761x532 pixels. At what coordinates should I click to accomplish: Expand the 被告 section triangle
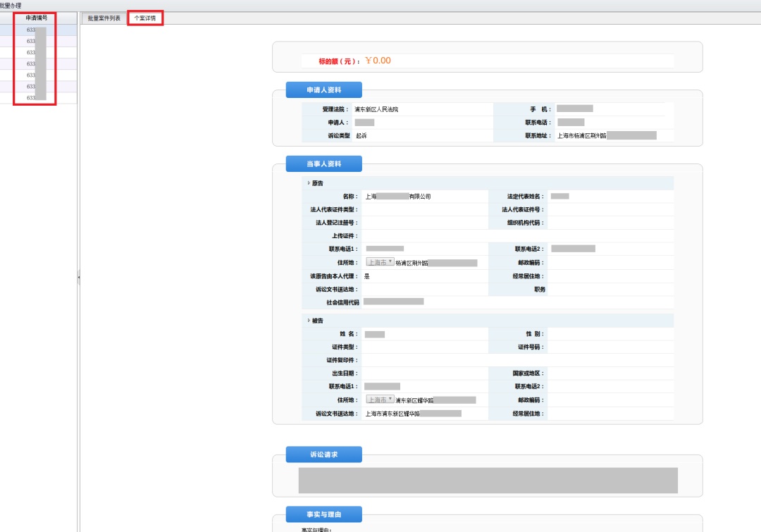[309, 320]
